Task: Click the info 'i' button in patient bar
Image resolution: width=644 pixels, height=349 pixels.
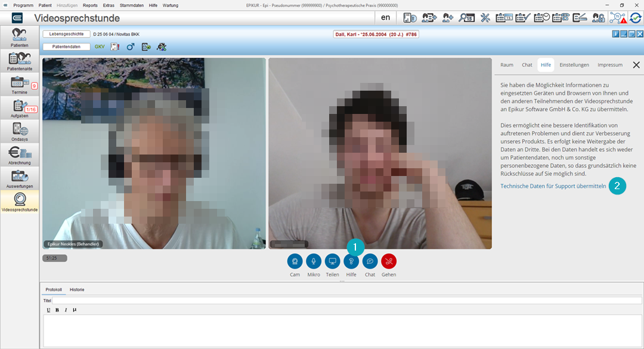Action: (x=615, y=34)
